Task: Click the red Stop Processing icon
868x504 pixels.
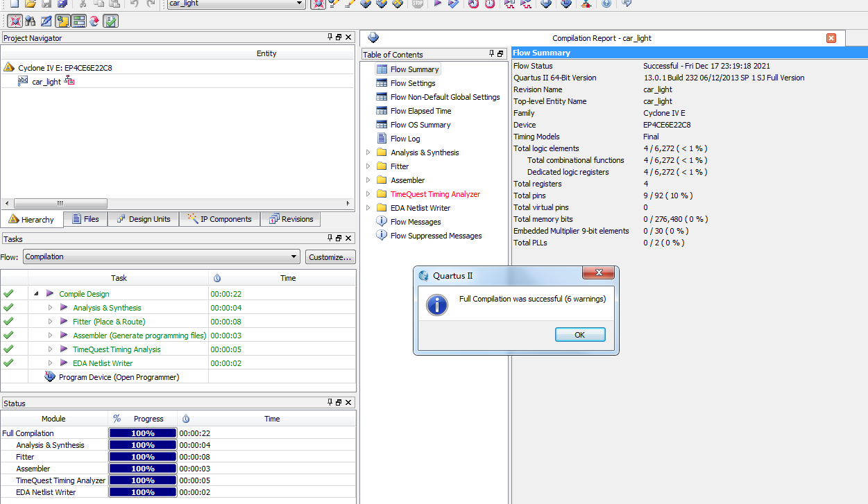Action: pyautogui.click(x=417, y=3)
